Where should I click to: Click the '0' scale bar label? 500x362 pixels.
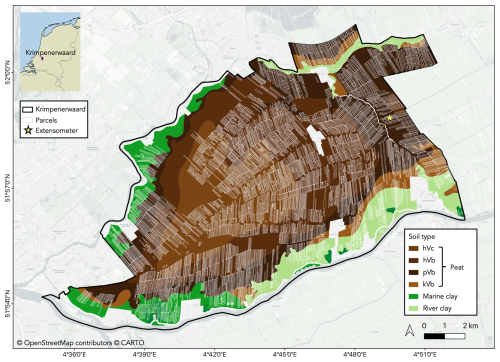(424, 325)
